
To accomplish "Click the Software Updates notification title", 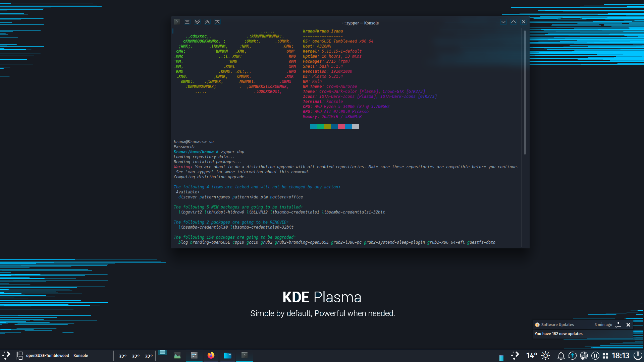I will 557,325.
